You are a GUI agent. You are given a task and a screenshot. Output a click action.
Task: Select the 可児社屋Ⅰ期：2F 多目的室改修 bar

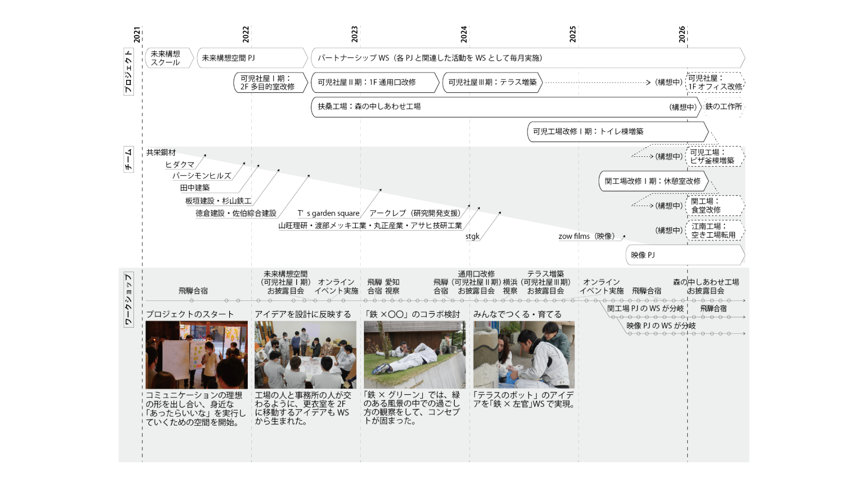[270, 82]
